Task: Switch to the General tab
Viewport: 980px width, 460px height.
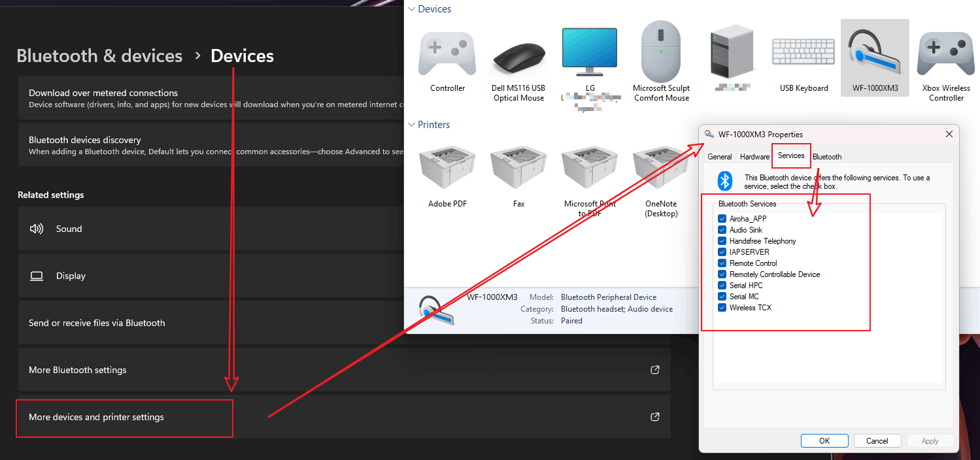Action: click(720, 157)
